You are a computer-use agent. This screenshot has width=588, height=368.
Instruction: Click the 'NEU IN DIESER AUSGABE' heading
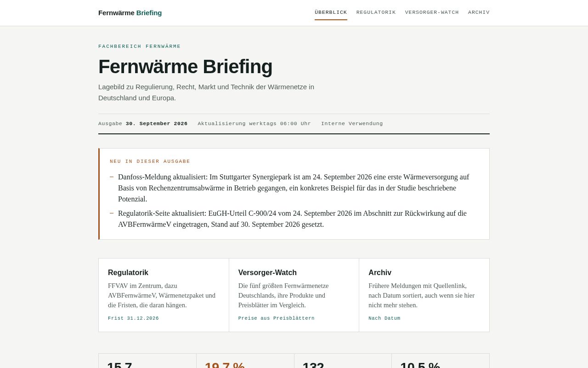(150, 161)
